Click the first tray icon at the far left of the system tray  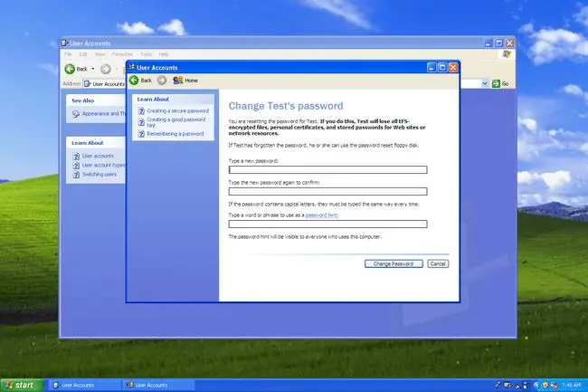tap(498, 385)
